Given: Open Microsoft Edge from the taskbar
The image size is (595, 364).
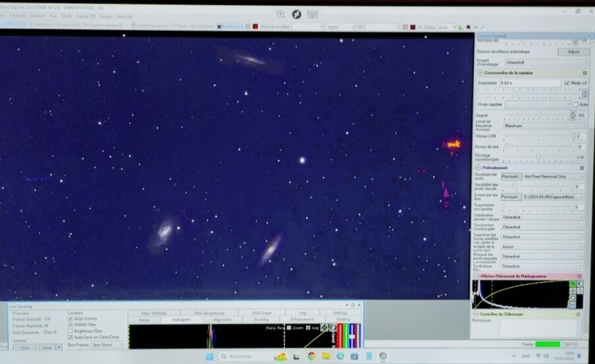Looking at the screenshot, I should point(340,356).
